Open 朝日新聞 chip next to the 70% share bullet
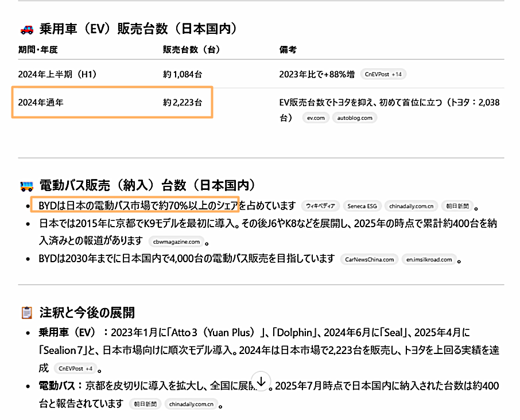This screenshot has width=520, height=420. click(x=457, y=206)
